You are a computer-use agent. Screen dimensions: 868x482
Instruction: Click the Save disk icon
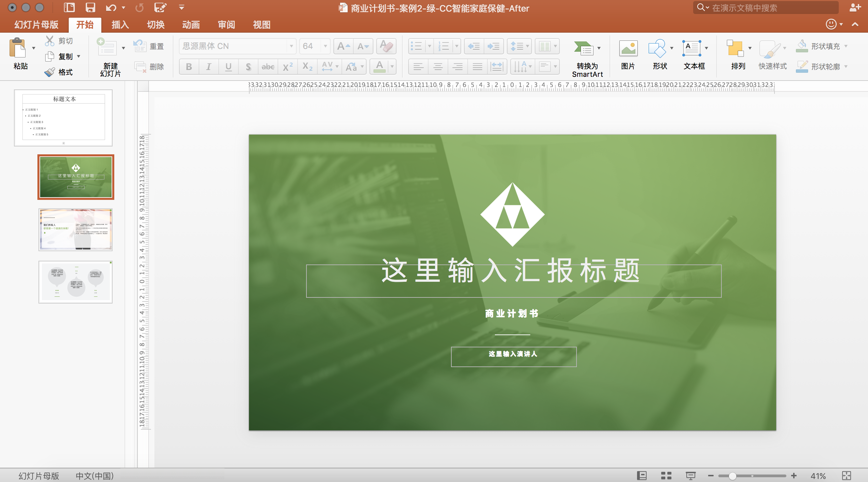[90, 7]
